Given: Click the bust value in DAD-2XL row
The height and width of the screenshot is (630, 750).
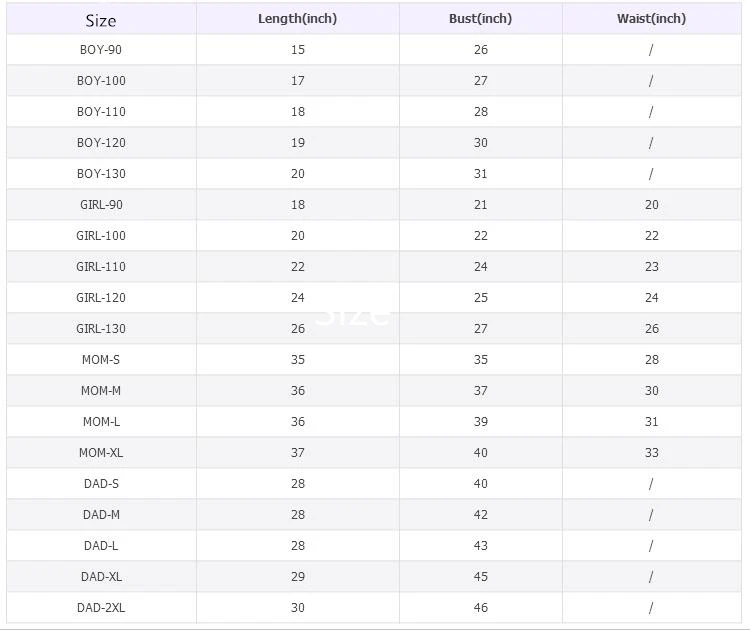Looking at the screenshot, I should tap(481, 608).
